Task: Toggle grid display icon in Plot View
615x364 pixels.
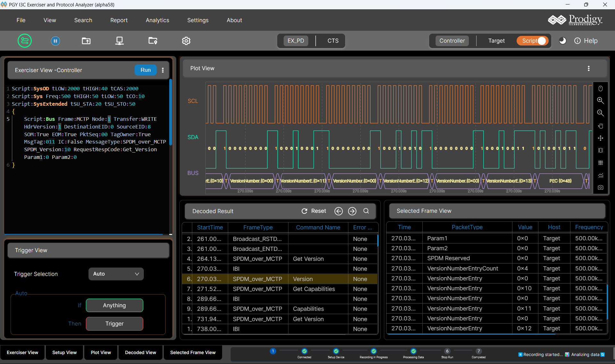Action: click(600, 163)
